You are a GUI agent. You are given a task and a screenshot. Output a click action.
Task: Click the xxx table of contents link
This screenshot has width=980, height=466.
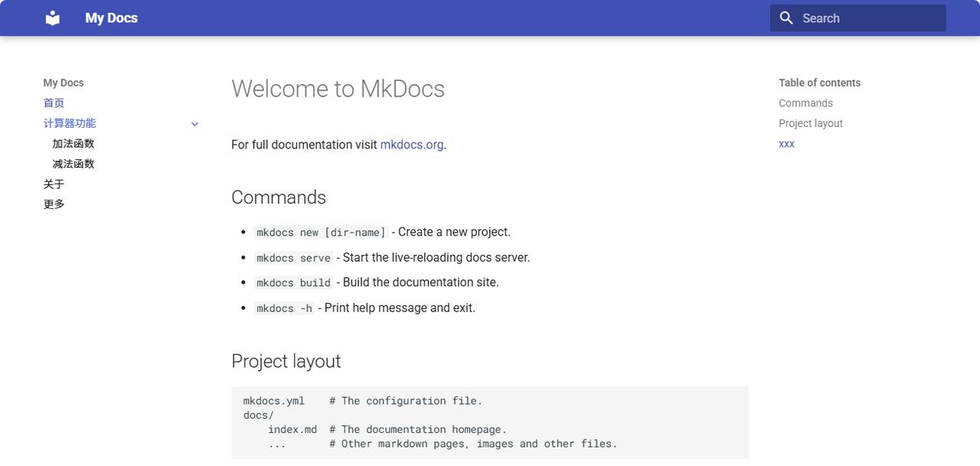tap(786, 144)
